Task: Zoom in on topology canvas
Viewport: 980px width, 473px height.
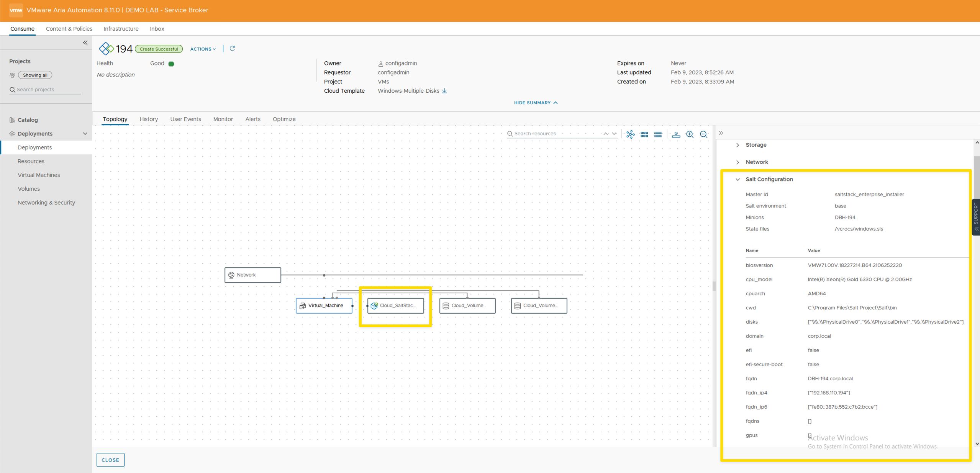Action: pos(690,134)
